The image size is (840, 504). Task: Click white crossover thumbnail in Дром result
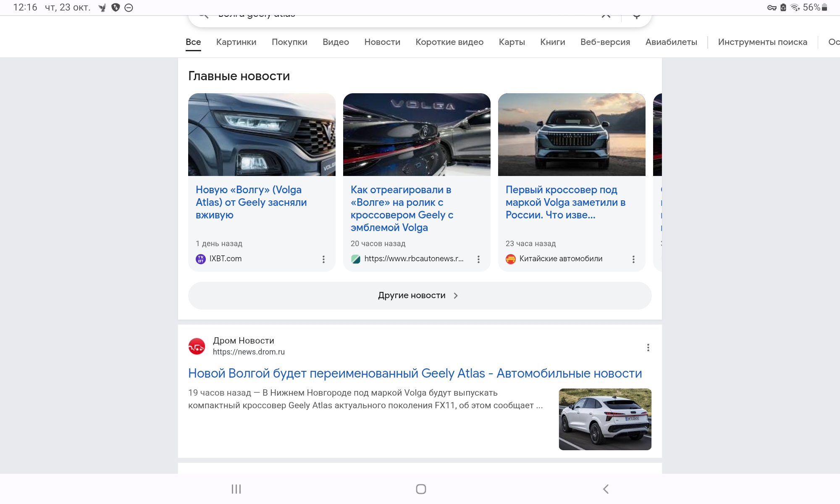tap(605, 419)
